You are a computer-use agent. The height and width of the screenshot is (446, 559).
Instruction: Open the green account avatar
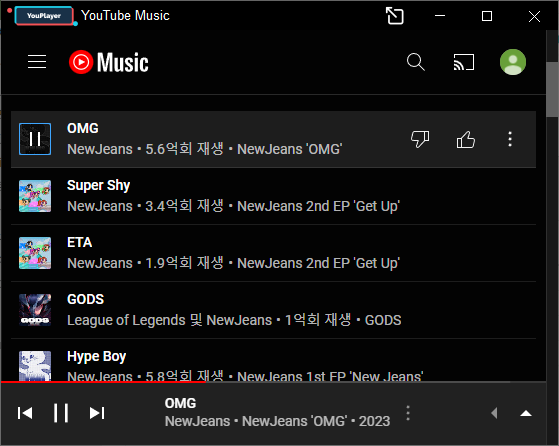[513, 62]
